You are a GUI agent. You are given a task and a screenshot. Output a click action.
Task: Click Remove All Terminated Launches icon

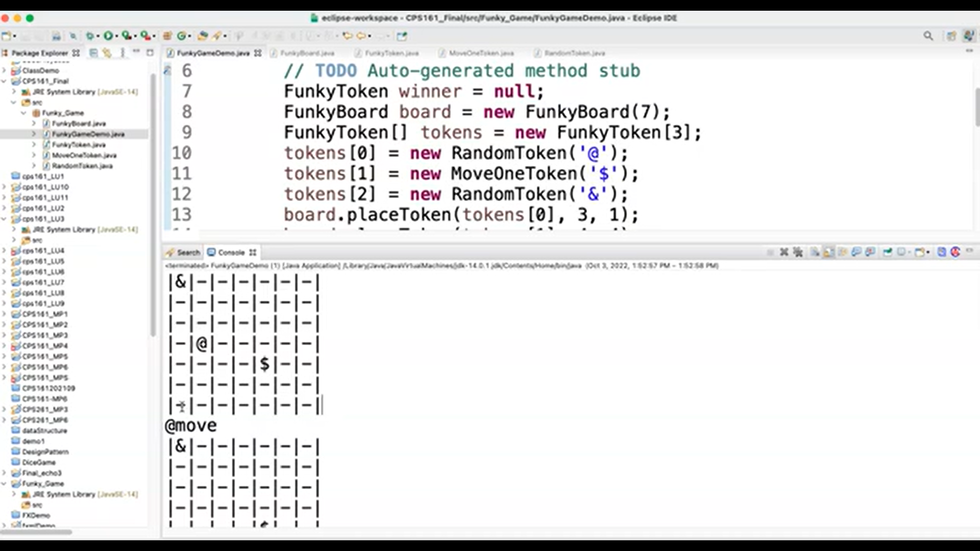pyautogui.click(x=798, y=252)
